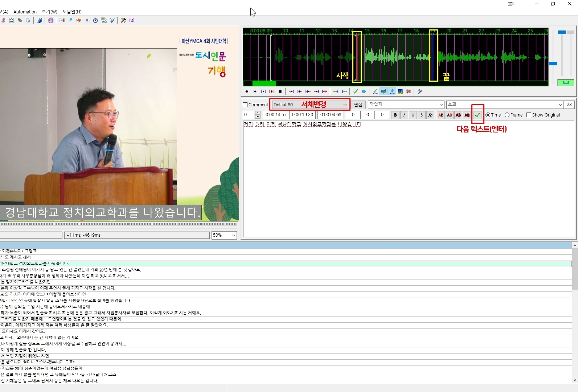Go to audio selection blue arrow
578x392 pixels.
(x=364, y=91)
